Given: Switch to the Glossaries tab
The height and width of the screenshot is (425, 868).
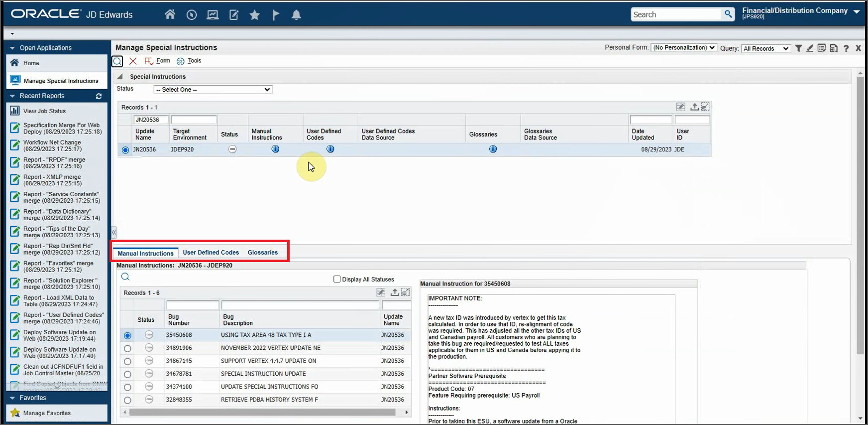Looking at the screenshot, I should point(263,253).
